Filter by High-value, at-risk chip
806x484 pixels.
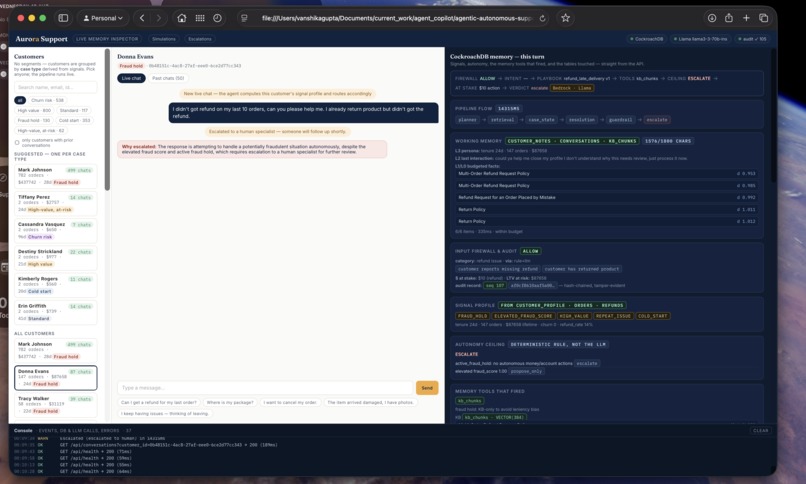[41, 131]
